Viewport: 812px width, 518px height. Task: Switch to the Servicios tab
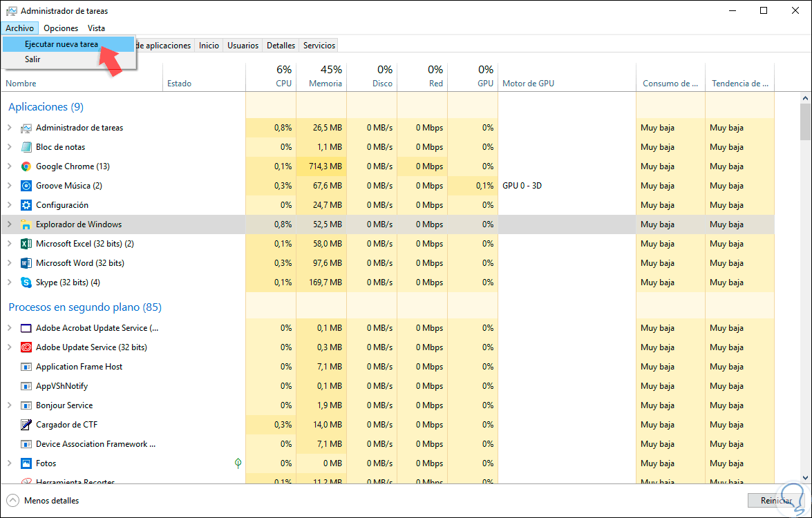coord(319,46)
